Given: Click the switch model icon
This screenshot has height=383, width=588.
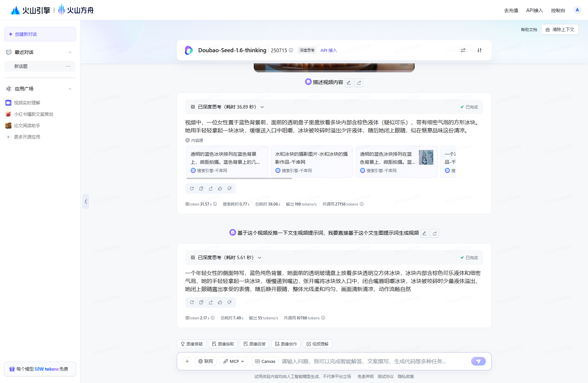Looking at the screenshot, I should point(463,50).
